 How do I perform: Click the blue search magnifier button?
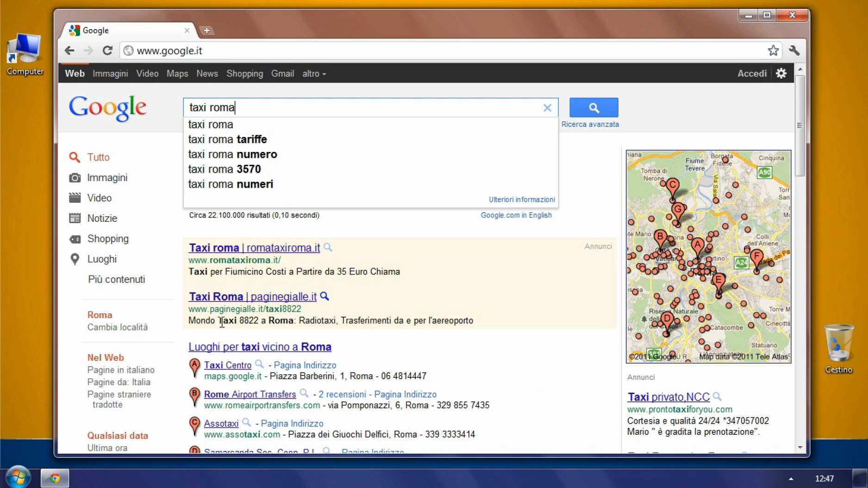pos(593,107)
